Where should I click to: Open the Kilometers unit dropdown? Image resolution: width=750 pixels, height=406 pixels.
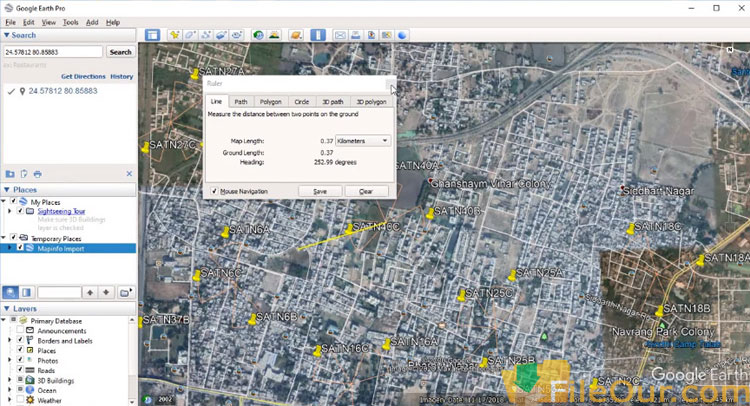point(363,141)
